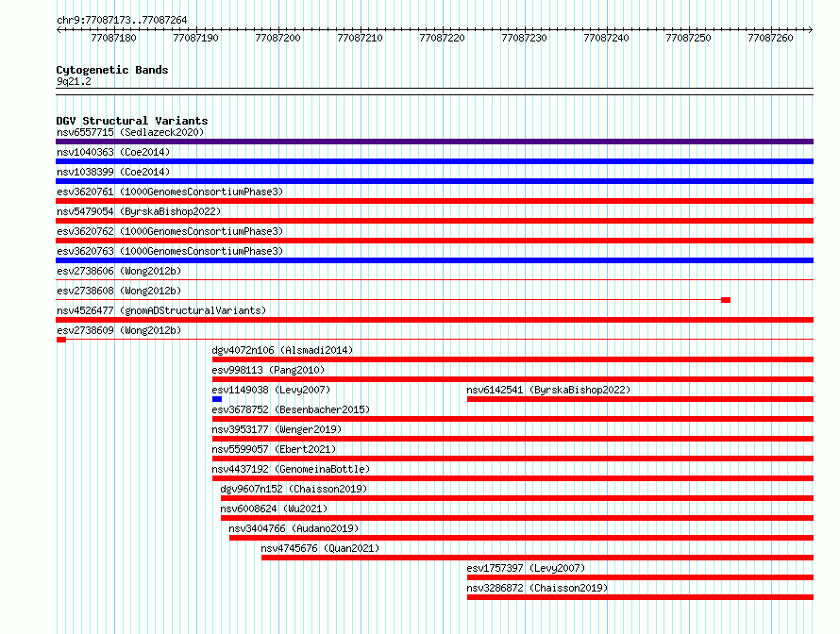Image resolution: width=840 pixels, height=634 pixels.
Task: Click the red bar under nsv5479054
Action: tap(434, 221)
